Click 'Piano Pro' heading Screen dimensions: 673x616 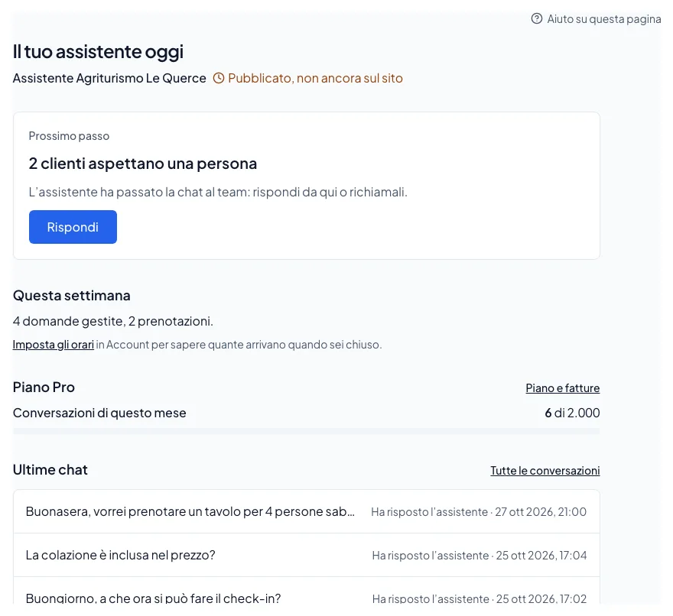click(x=44, y=387)
